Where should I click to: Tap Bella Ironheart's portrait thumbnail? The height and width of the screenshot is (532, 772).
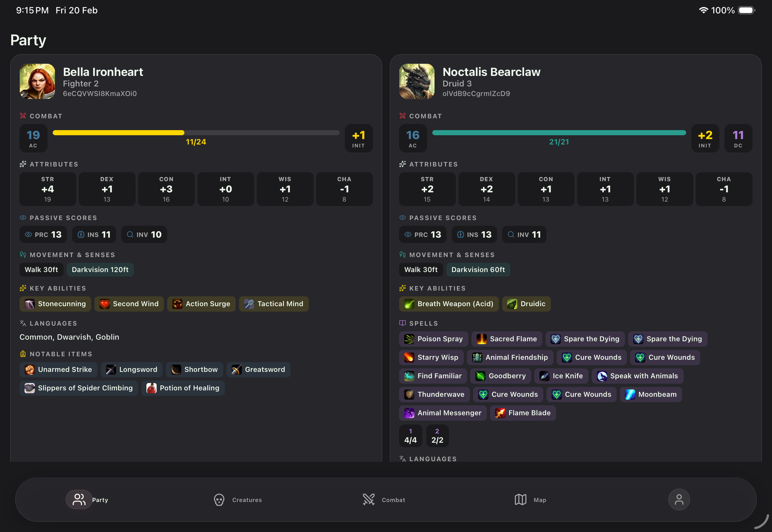[x=37, y=81]
